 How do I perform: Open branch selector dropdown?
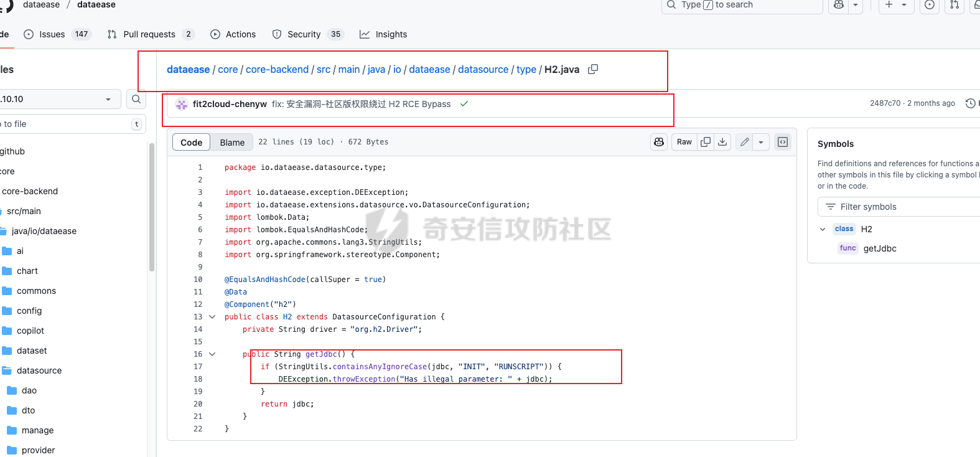click(x=60, y=99)
